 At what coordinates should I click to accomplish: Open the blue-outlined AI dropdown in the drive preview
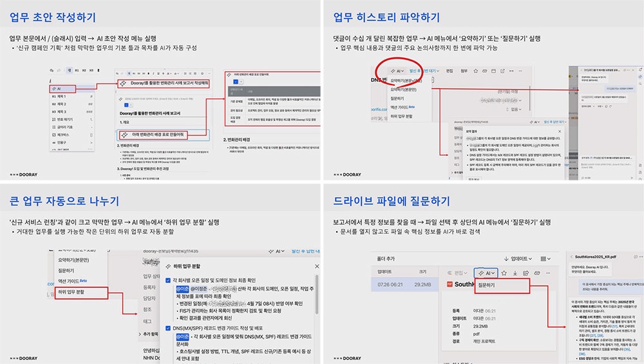click(486, 273)
